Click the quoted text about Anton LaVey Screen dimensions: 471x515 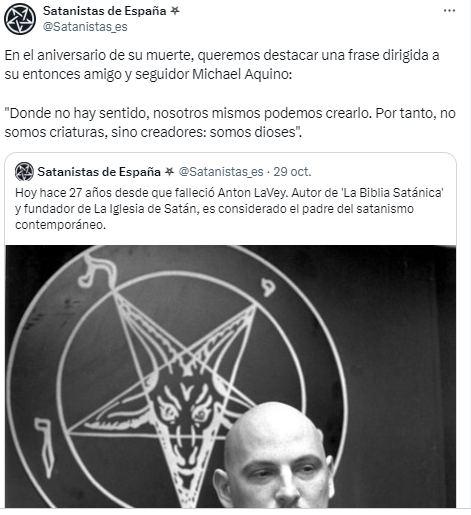point(229,209)
